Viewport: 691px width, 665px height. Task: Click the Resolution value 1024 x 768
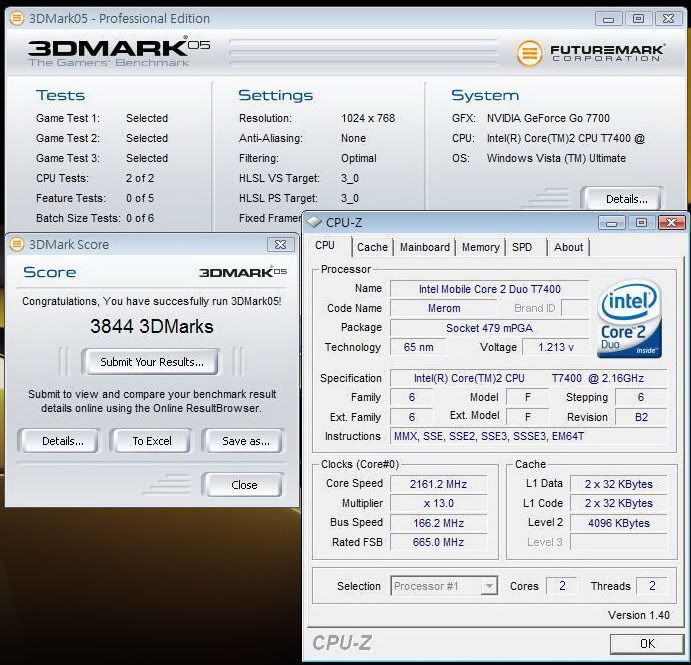(368, 118)
